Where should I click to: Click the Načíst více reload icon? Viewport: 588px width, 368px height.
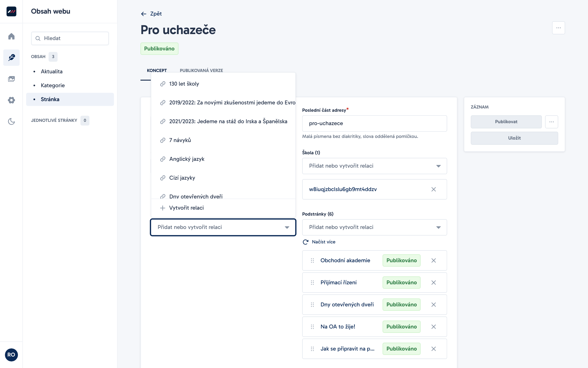tap(306, 242)
